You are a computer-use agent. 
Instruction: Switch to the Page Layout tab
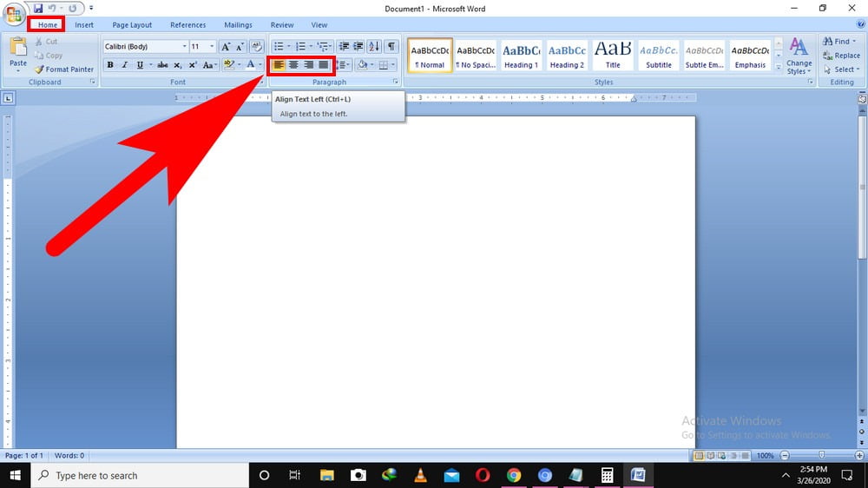point(132,25)
